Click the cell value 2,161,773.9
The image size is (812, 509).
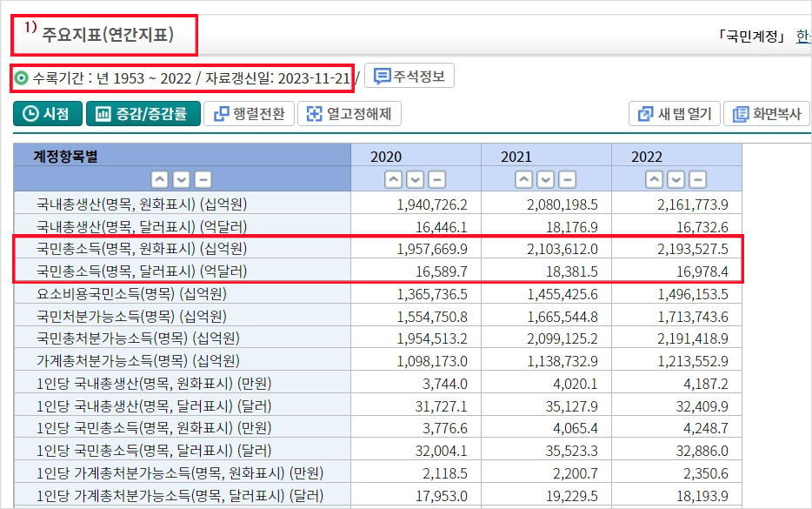tap(693, 204)
